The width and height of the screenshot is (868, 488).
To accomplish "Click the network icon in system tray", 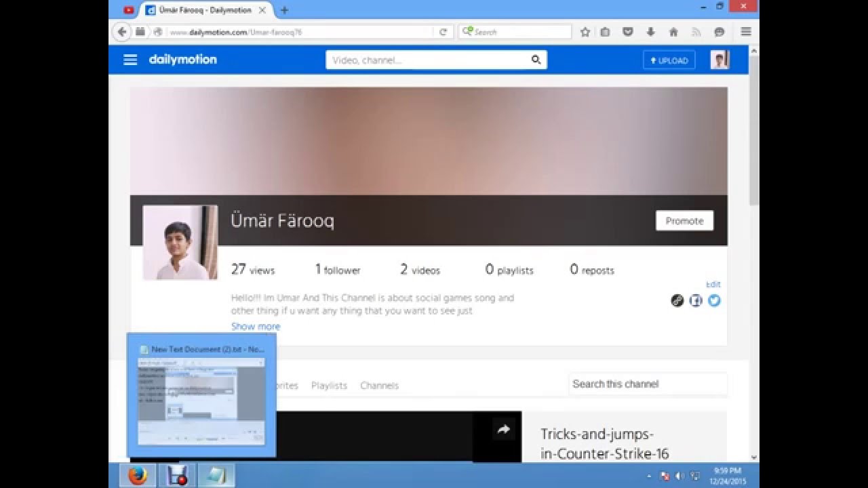I will pos(694,476).
